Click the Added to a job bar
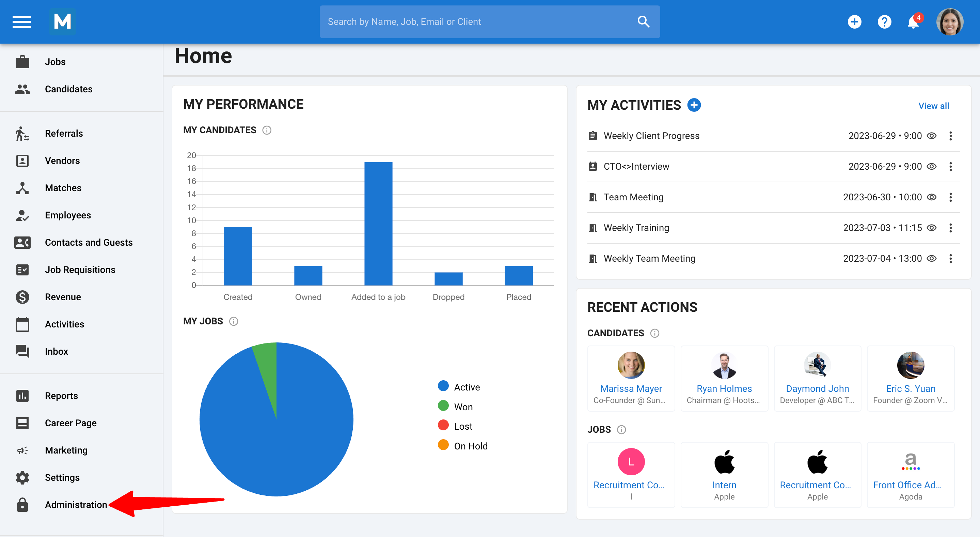Image resolution: width=980 pixels, height=537 pixels. click(378, 224)
